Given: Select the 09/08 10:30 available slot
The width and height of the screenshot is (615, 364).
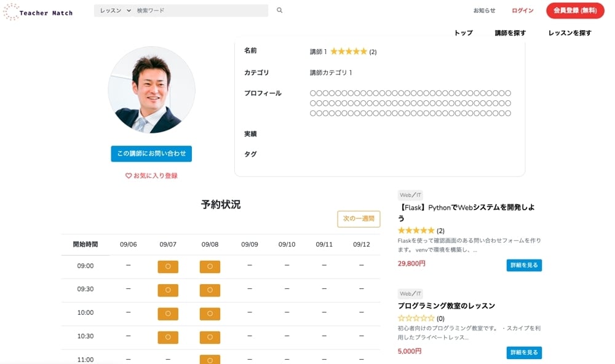Looking at the screenshot, I should coord(210,337).
